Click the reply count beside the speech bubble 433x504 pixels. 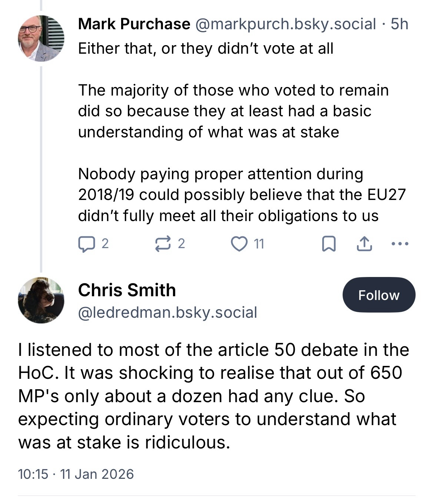[105, 244]
